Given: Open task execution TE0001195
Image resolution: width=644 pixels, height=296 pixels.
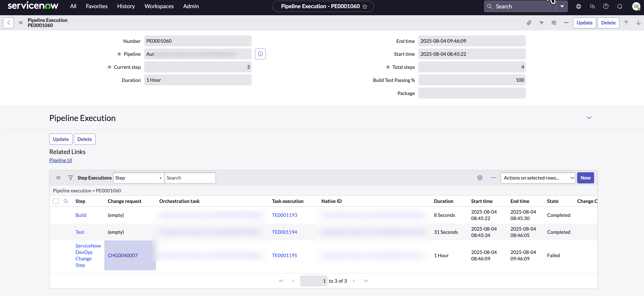Looking at the screenshot, I should (x=284, y=255).
